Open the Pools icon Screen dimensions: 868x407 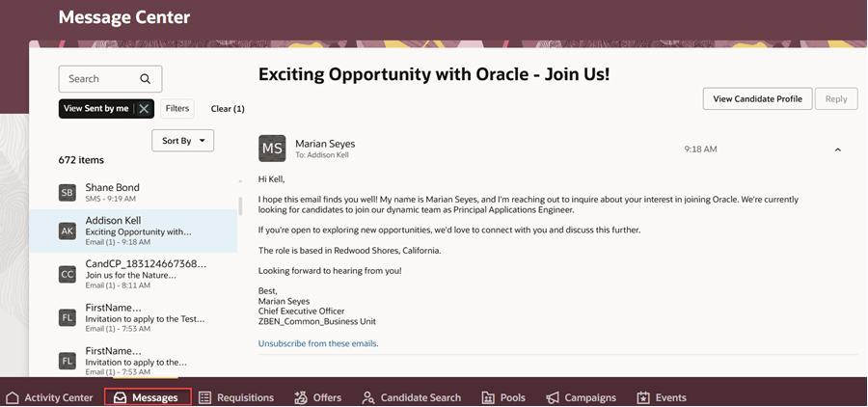coord(488,397)
